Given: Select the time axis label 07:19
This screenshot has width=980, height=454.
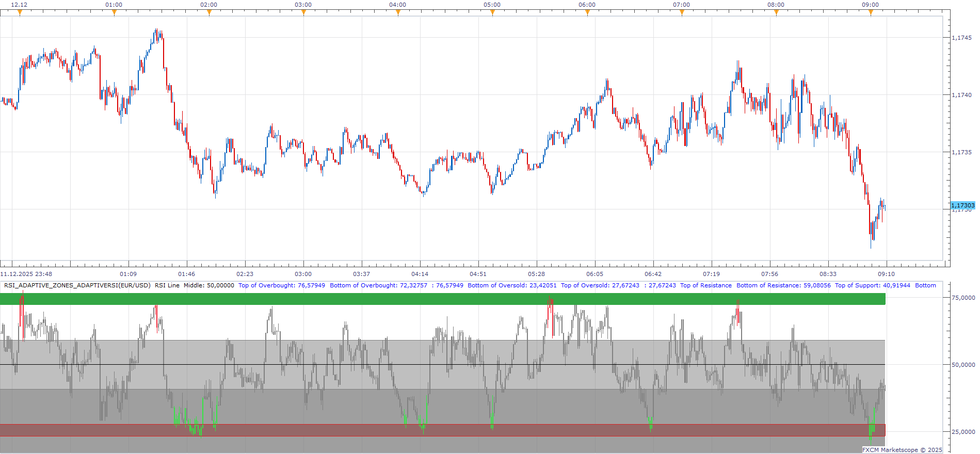Looking at the screenshot, I should (x=712, y=274).
